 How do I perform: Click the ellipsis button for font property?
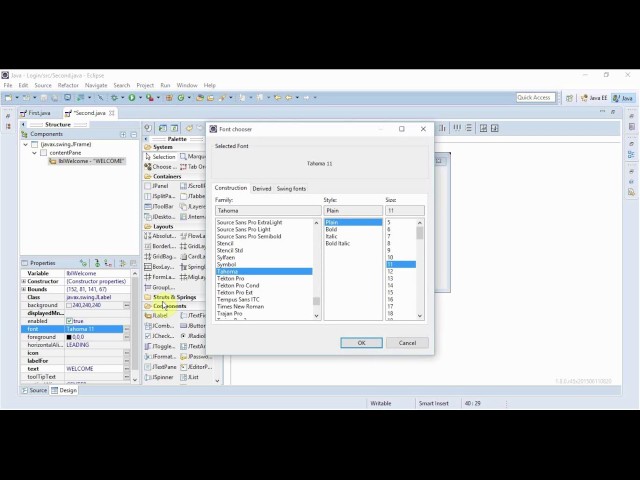(127, 329)
